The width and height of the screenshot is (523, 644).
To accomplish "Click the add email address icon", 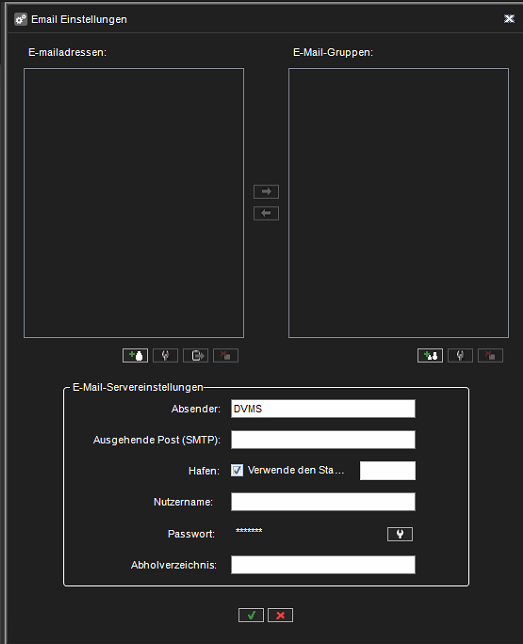I will coord(135,355).
